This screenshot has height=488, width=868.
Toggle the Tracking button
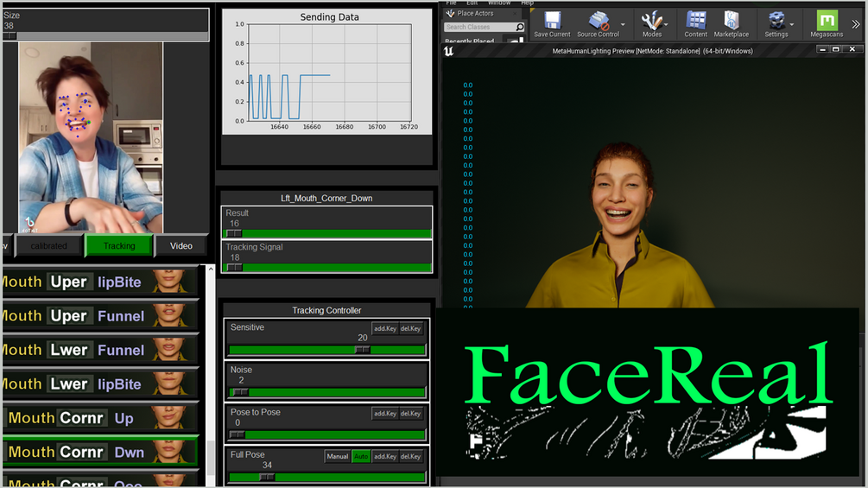[x=119, y=245]
